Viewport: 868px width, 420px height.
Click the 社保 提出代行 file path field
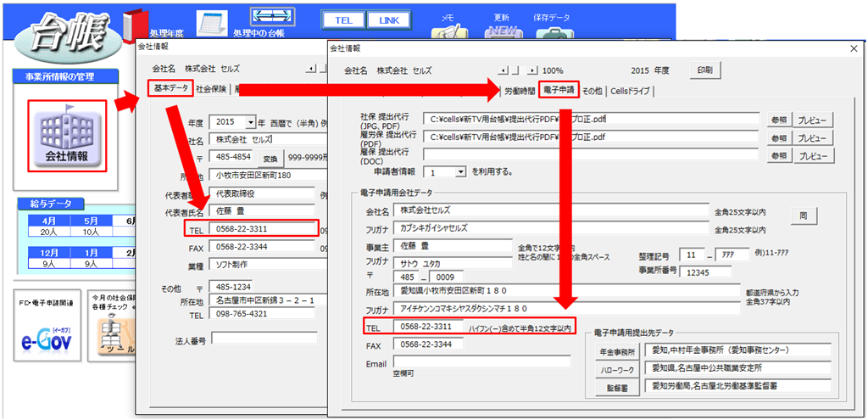(x=591, y=119)
